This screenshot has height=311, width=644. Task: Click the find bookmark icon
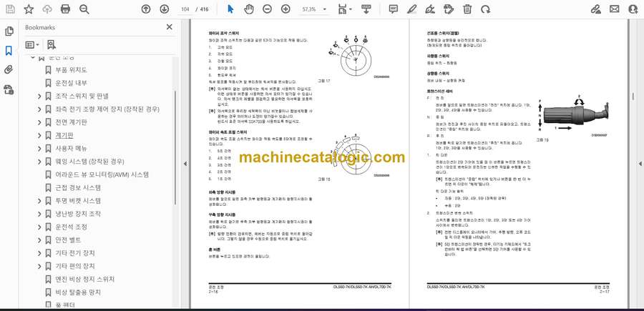click(52, 45)
